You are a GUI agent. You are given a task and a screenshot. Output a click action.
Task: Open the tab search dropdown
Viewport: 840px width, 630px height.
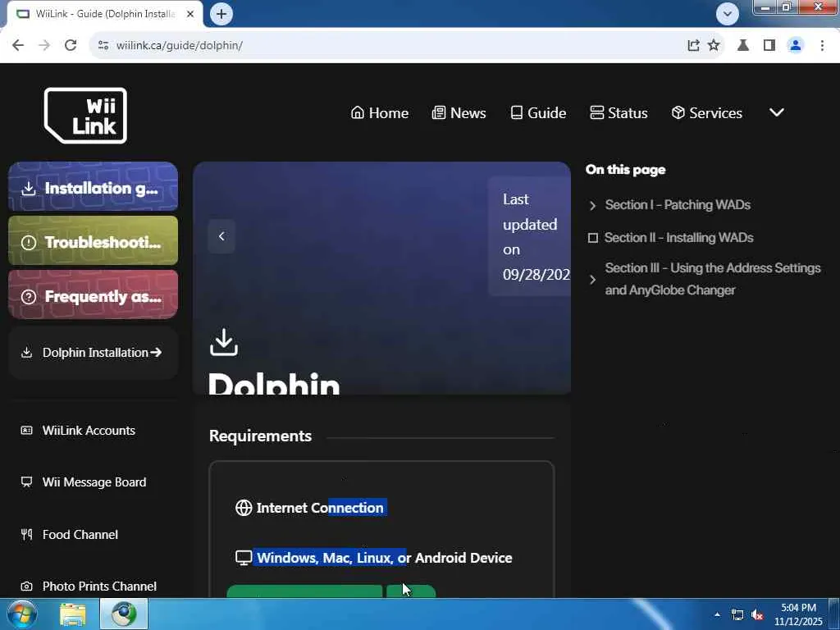727,14
